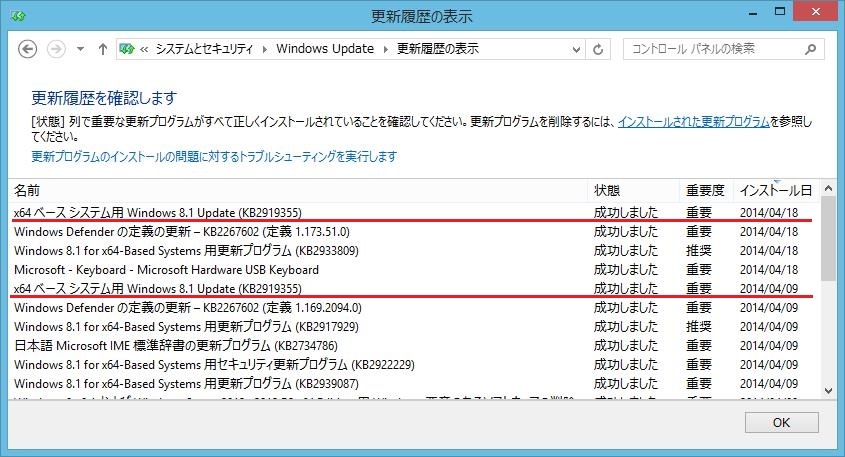
Task: Select the KB2939087 update row
Action: point(414,384)
